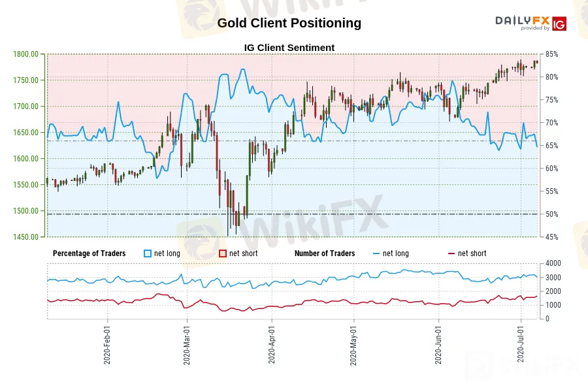The height and width of the screenshot is (392, 588).
Task: Click the blue net long square legend icon
Action: (x=148, y=253)
